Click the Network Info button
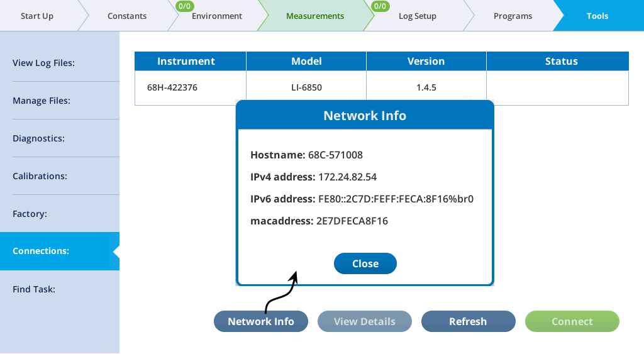 point(261,321)
